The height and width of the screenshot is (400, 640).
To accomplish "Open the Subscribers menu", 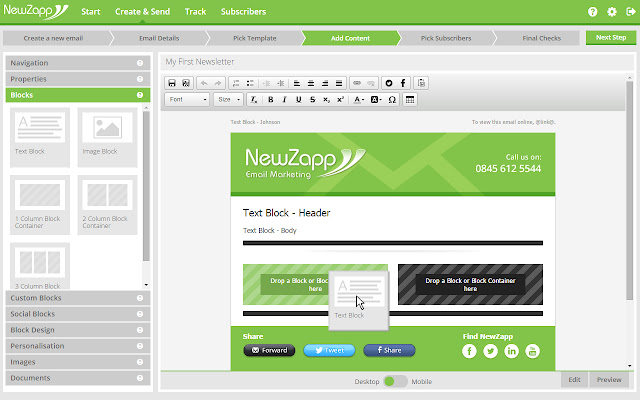I will [243, 12].
